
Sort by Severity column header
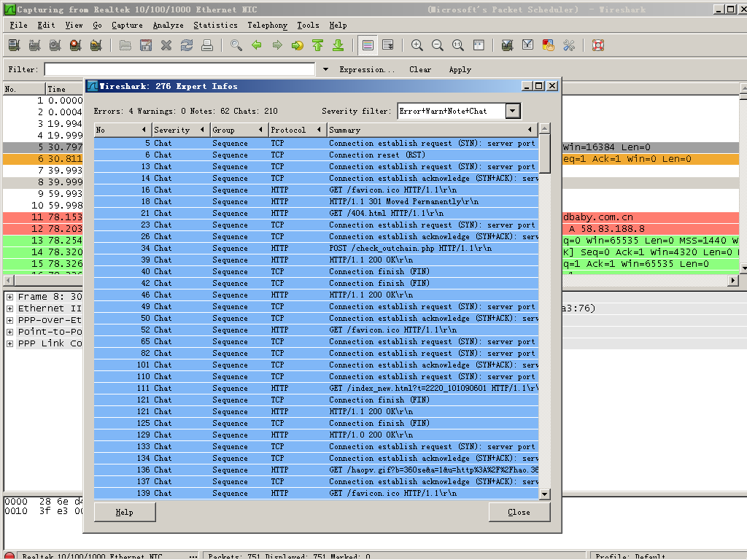point(179,130)
